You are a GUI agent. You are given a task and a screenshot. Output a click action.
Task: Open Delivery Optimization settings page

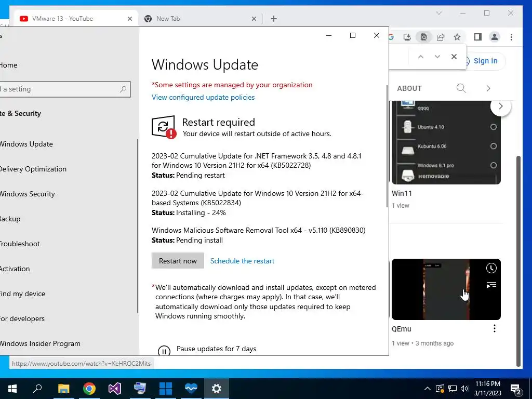(33, 169)
